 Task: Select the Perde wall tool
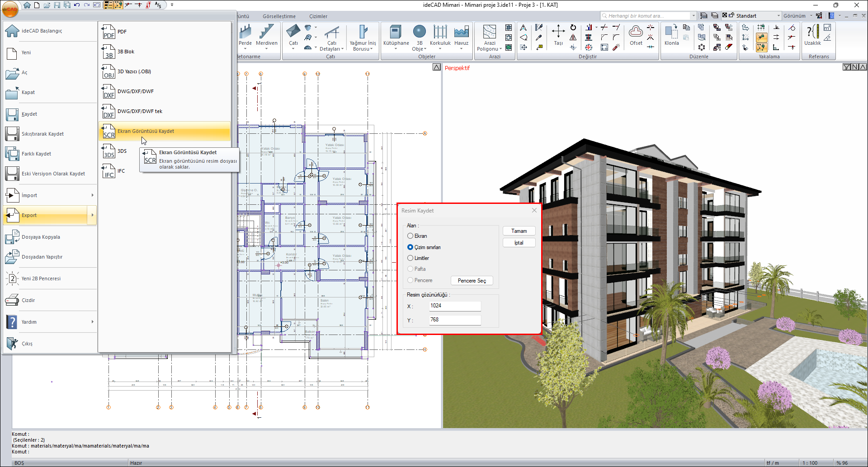245,36
